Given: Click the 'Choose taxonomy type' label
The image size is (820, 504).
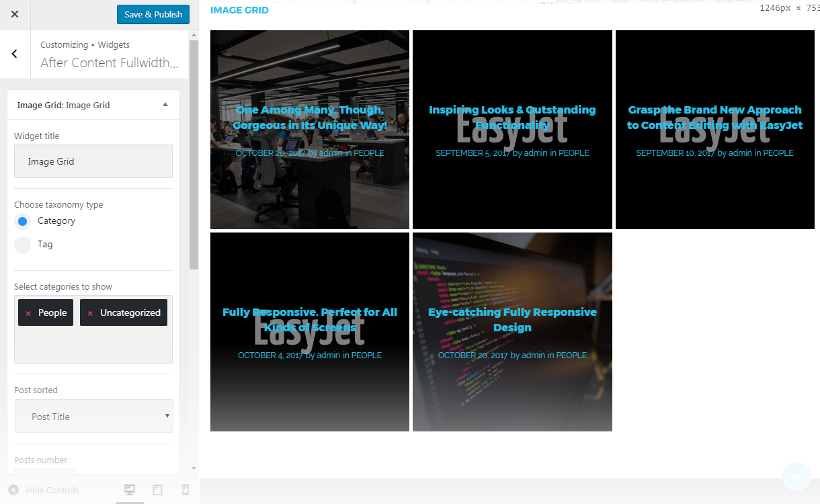Looking at the screenshot, I should [58, 205].
